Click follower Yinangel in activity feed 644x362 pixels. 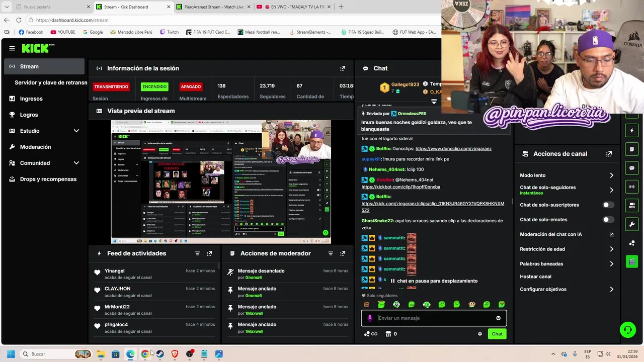[x=115, y=271]
